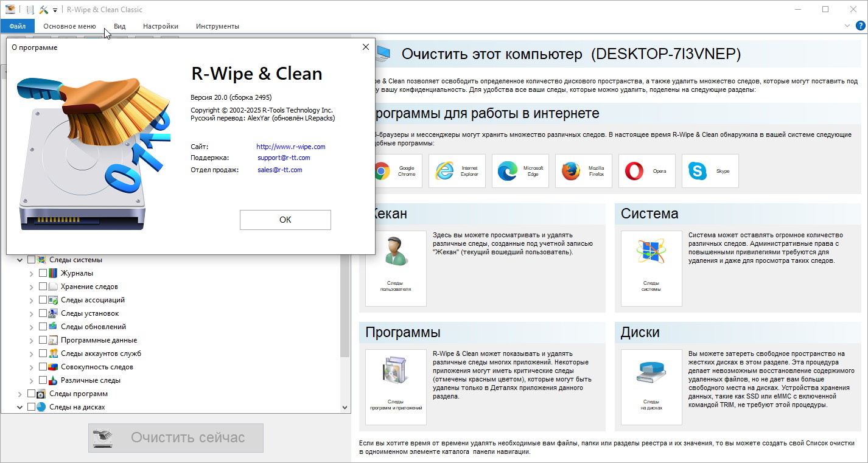This screenshot has width=868, height=463.
Task: Click the tools icon in quick access toolbar
Action: pos(44,9)
